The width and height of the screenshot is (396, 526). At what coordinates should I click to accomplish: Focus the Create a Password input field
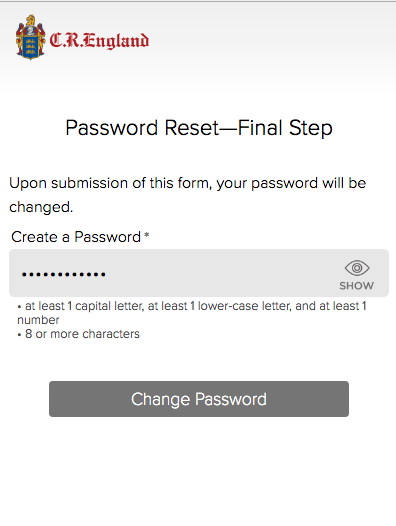click(199, 273)
